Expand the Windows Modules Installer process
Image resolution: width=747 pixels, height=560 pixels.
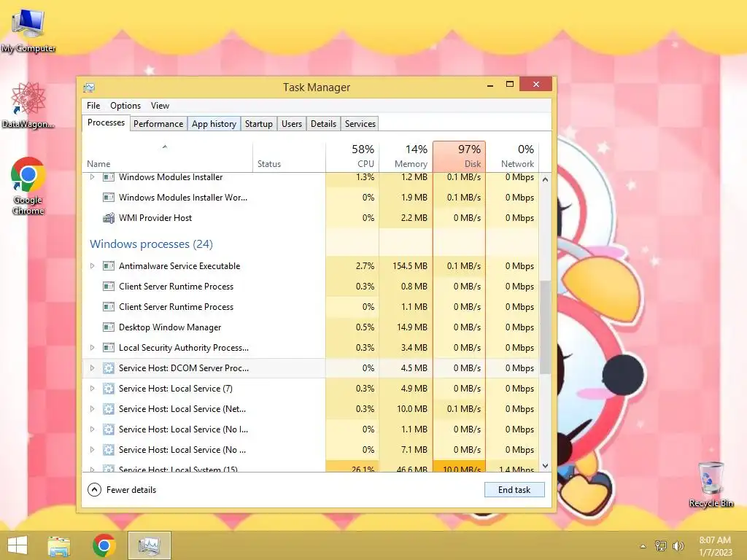tap(93, 177)
